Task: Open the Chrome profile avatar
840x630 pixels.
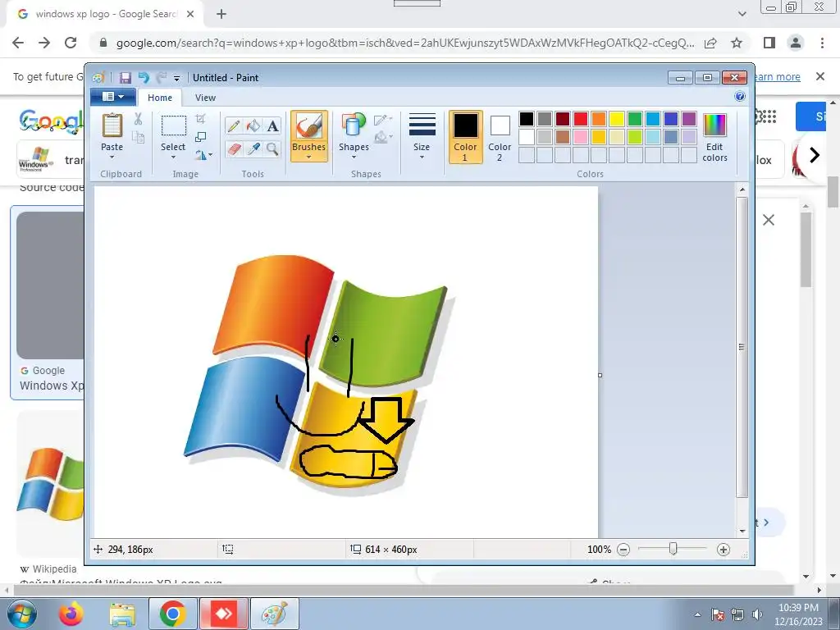Action: tap(796, 43)
